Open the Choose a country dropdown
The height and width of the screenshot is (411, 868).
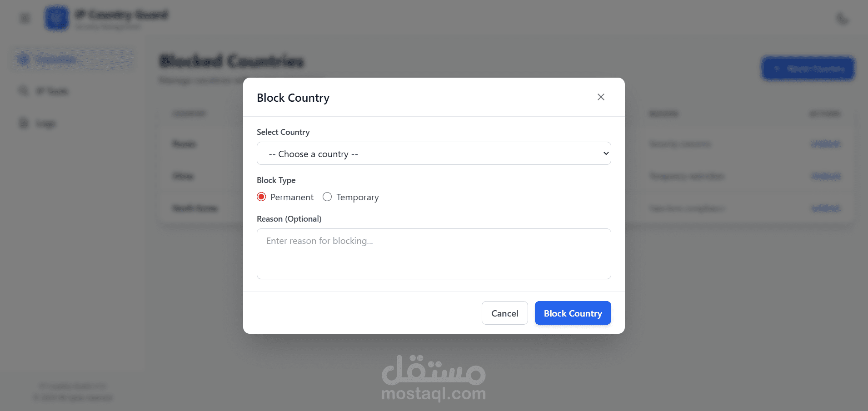click(434, 154)
